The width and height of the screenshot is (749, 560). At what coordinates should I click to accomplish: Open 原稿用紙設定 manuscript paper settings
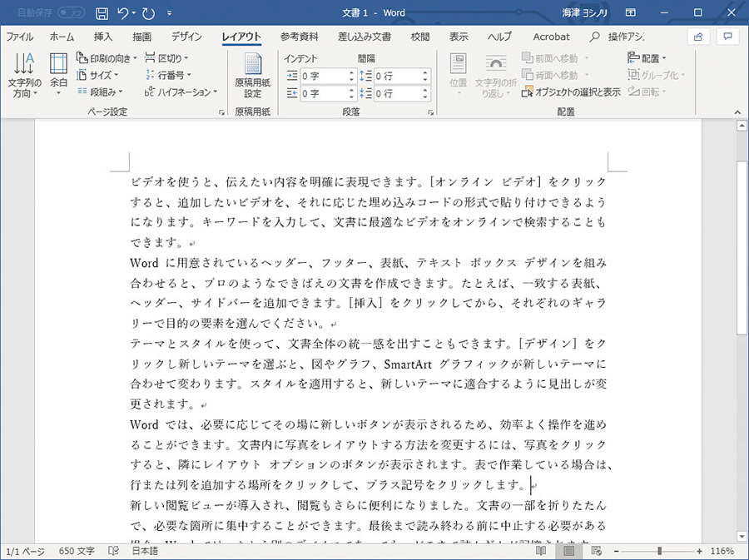click(x=252, y=75)
